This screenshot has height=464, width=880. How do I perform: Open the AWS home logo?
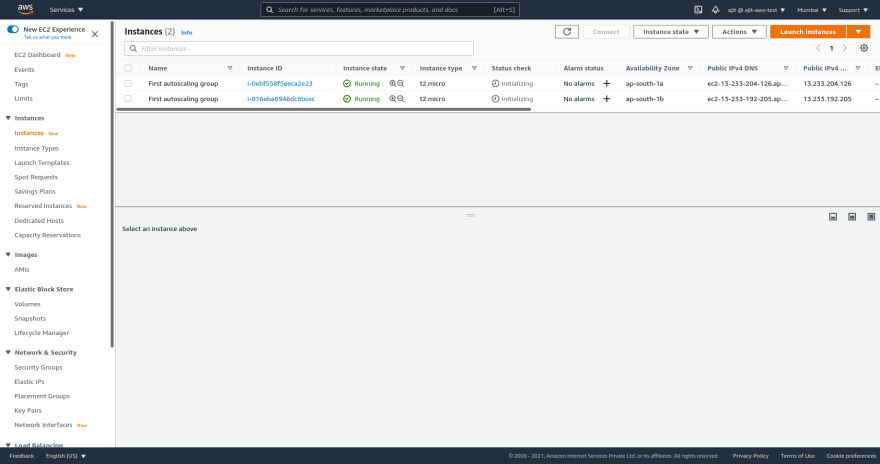click(x=25, y=9)
